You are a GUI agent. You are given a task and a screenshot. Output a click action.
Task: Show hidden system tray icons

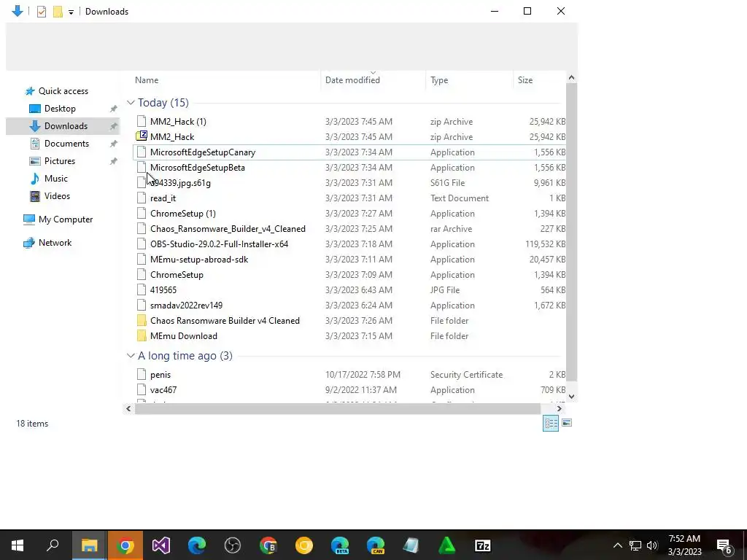[x=617, y=545]
